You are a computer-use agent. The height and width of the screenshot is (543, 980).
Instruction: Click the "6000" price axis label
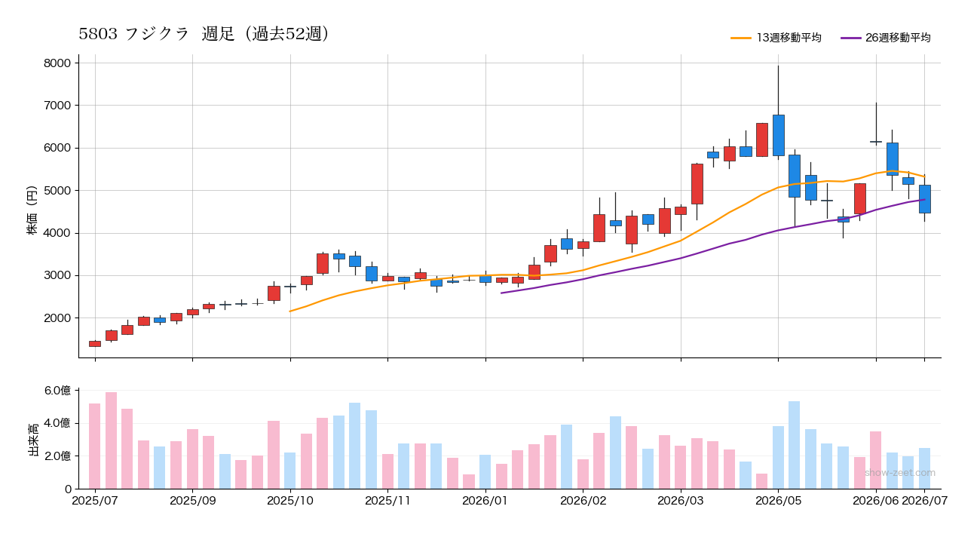pyautogui.click(x=58, y=149)
